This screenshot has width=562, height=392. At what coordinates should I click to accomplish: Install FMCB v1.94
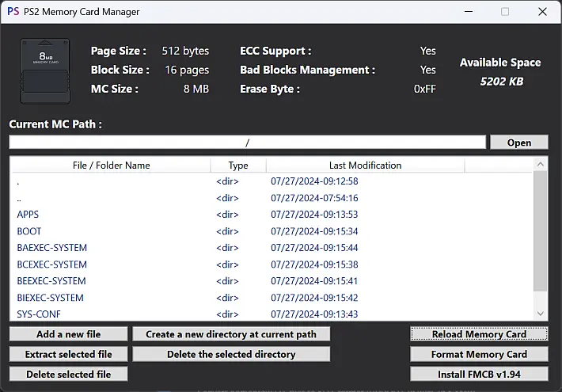tap(479, 375)
